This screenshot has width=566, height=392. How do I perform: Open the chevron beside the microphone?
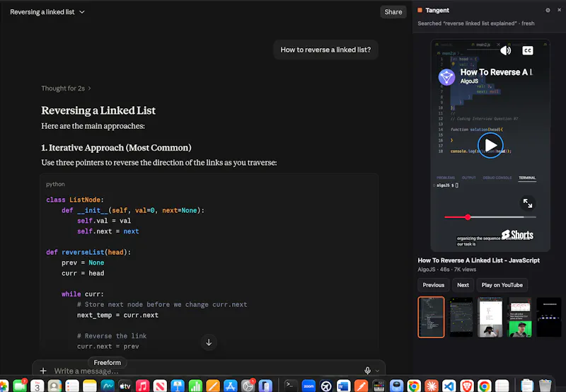point(377,371)
